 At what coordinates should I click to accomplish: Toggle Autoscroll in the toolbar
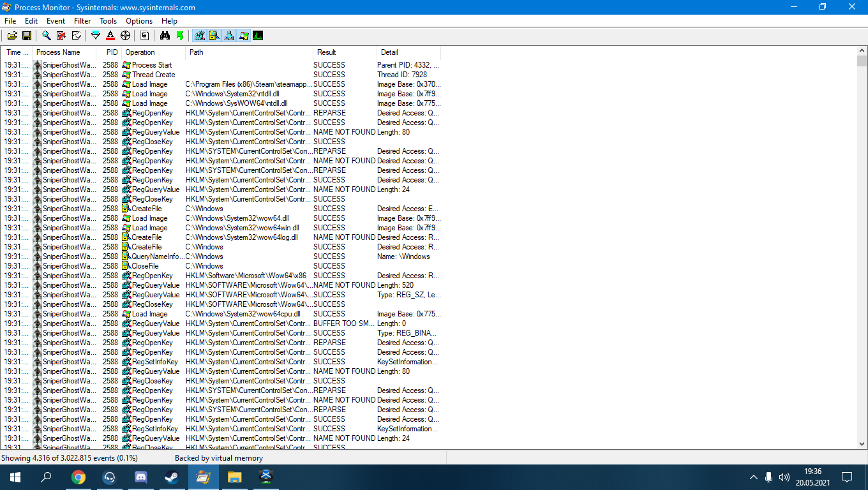61,36
